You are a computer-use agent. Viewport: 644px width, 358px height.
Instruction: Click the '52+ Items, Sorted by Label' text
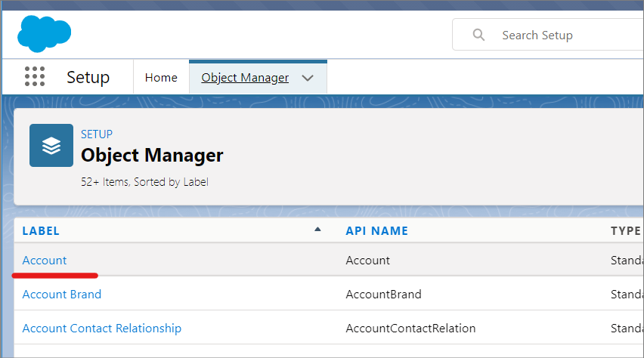[144, 182]
